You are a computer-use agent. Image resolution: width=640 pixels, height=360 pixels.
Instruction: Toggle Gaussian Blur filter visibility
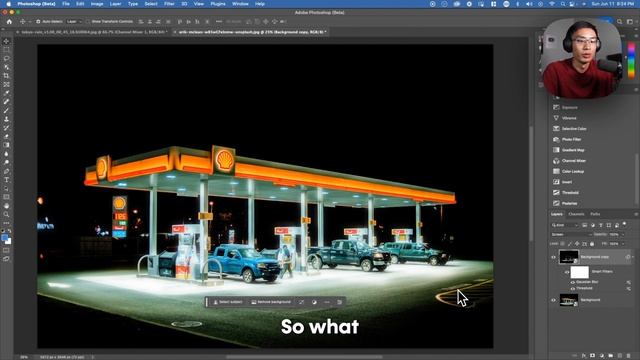click(573, 282)
